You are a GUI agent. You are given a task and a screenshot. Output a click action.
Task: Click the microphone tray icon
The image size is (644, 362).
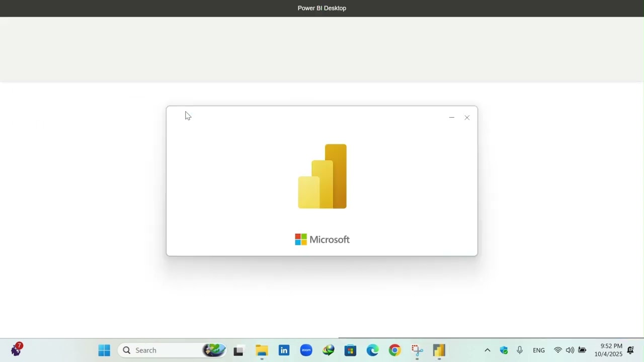pyautogui.click(x=520, y=350)
